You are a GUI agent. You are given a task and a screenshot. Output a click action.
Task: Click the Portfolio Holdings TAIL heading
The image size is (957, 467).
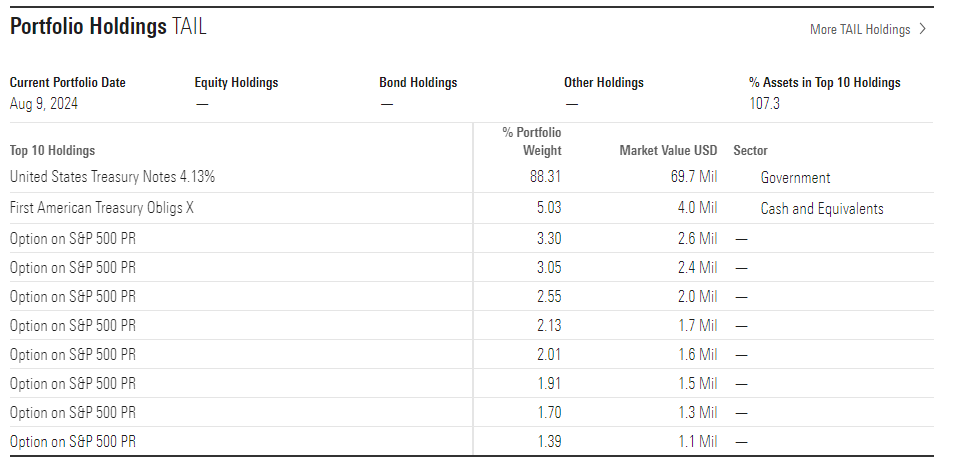tap(108, 27)
